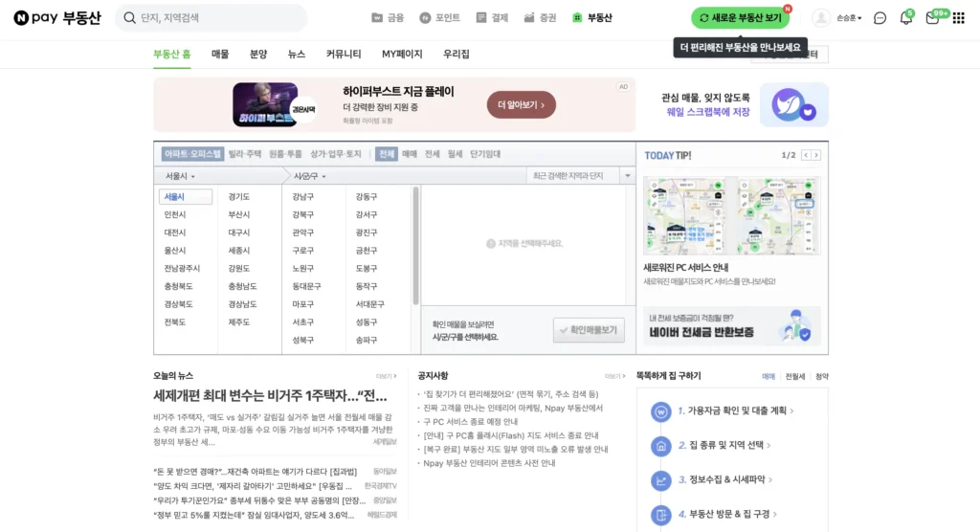
Task: Click the user profile avatar icon
Action: coord(820,17)
